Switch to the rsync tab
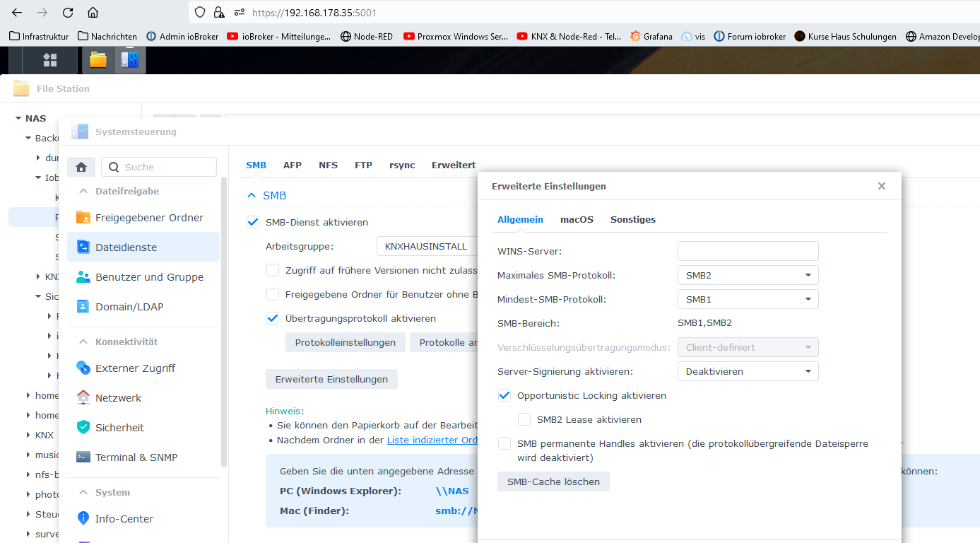980x543 pixels. point(402,165)
